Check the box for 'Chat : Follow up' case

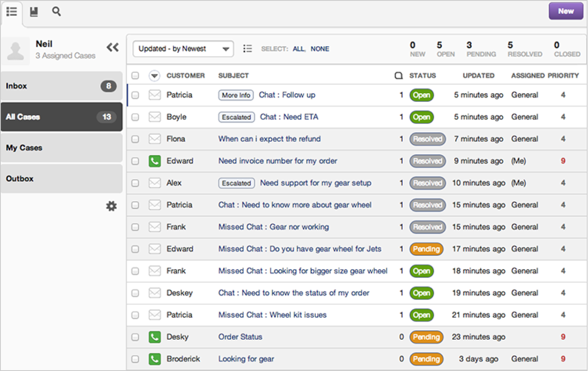point(135,95)
